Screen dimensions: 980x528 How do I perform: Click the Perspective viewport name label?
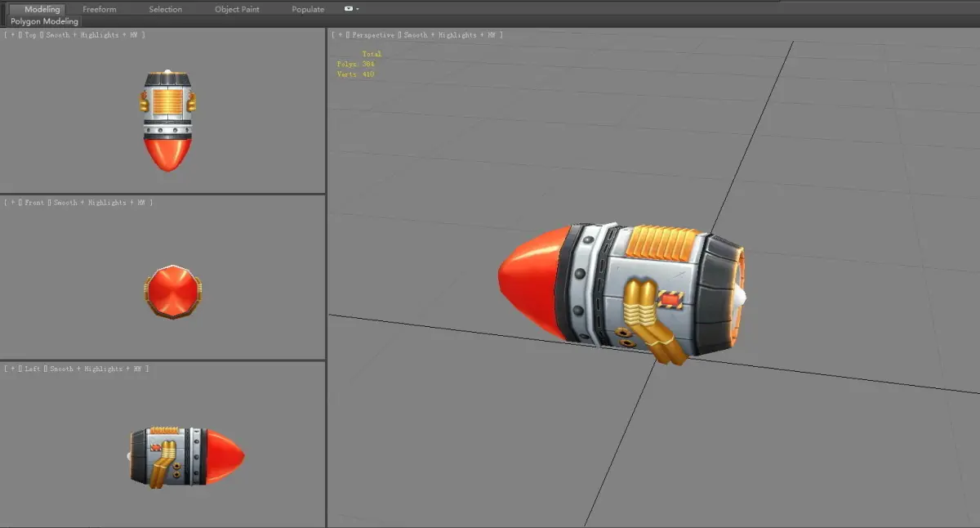tap(372, 35)
